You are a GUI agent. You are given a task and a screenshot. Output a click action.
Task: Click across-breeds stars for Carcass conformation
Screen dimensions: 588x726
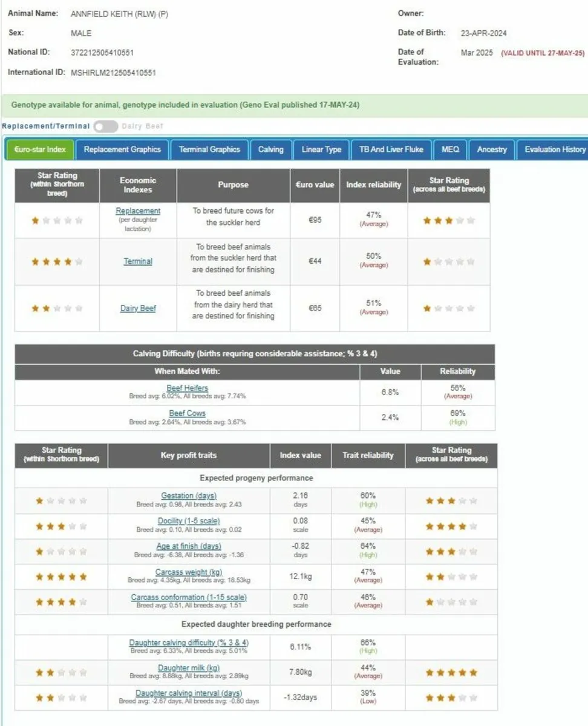pos(451,603)
